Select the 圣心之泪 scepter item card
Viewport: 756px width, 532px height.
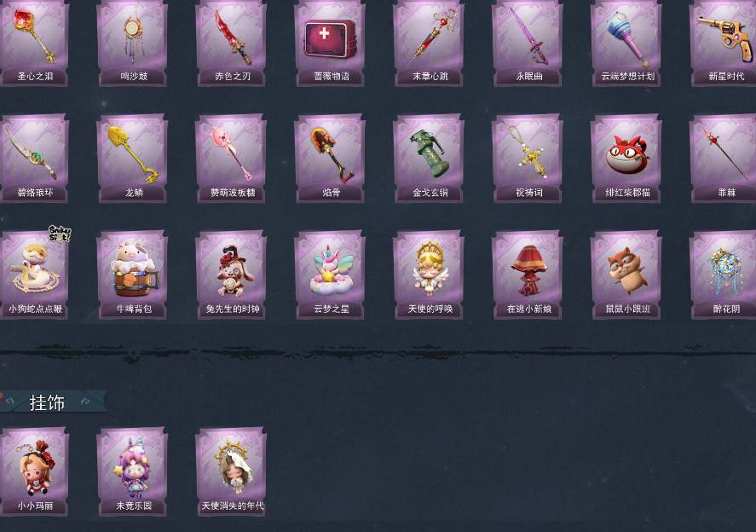click(x=33, y=43)
